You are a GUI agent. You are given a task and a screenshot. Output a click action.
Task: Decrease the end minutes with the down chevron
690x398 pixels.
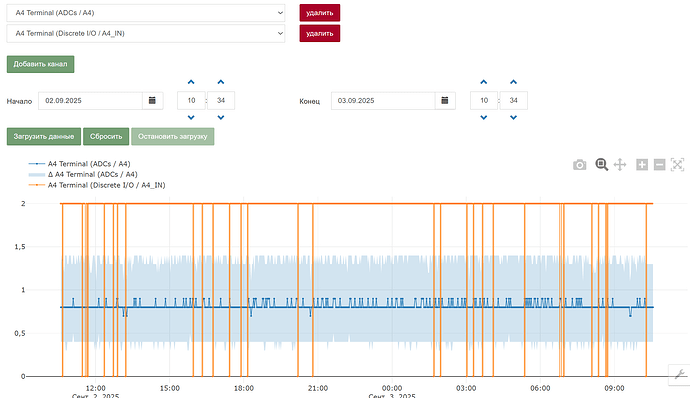click(x=513, y=118)
